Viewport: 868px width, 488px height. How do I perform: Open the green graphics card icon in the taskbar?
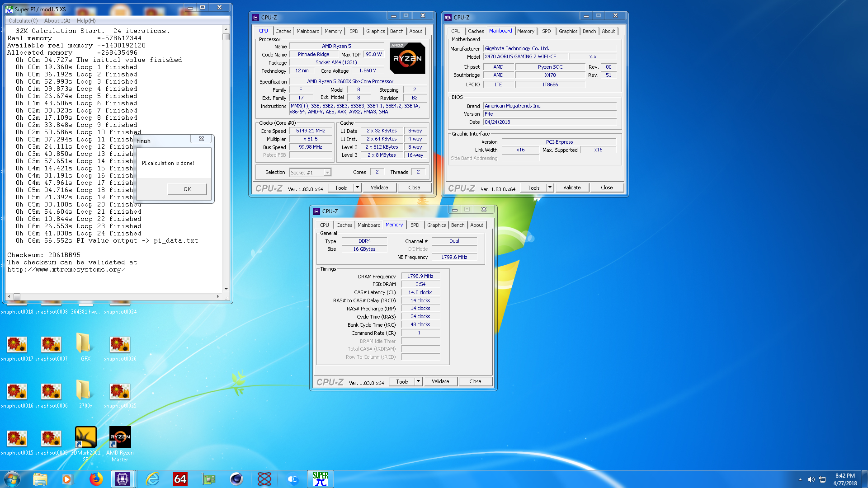point(208,479)
